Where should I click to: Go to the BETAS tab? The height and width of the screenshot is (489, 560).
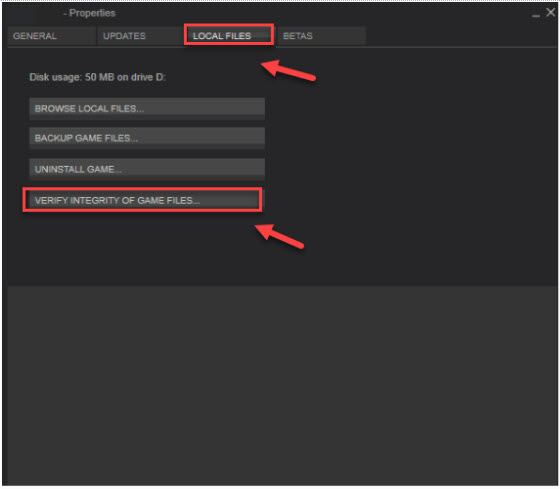coord(321,36)
